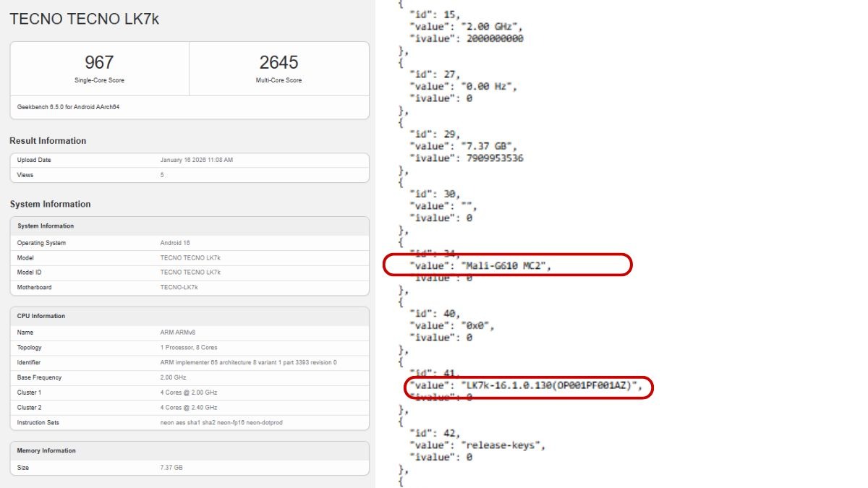This screenshot has width=868, height=488.
Task: Select JSON "value": "0x0" line
Action: click(452, 325)
